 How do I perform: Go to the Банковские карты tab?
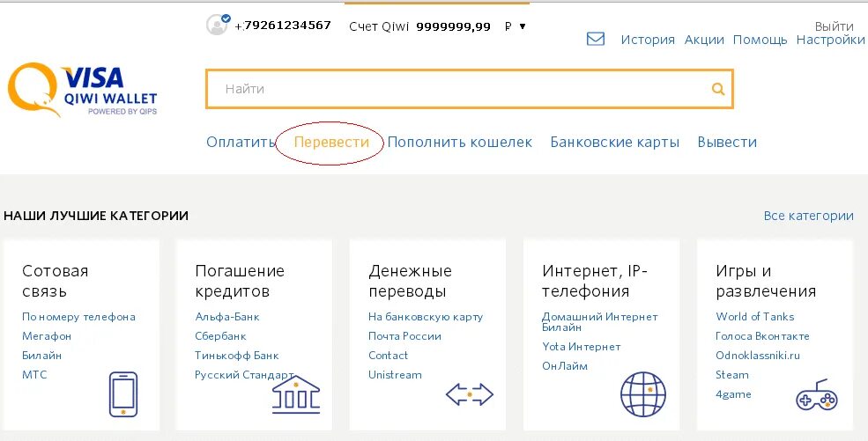coord(614,142)
